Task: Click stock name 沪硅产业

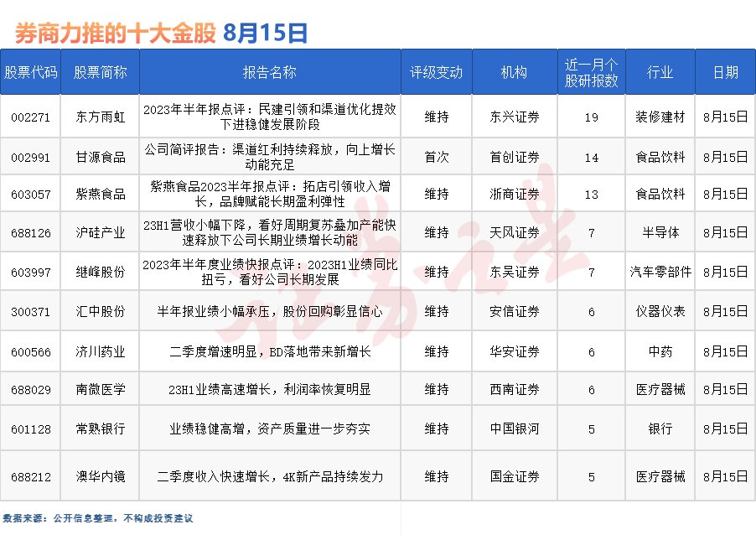Action: 101,232
